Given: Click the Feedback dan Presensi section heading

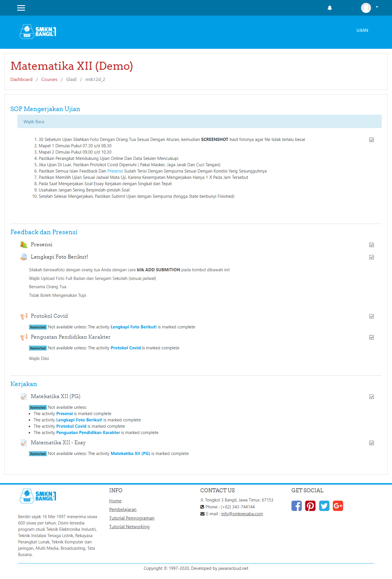Looking at the screenshot, I should click(x=44, y=232).
